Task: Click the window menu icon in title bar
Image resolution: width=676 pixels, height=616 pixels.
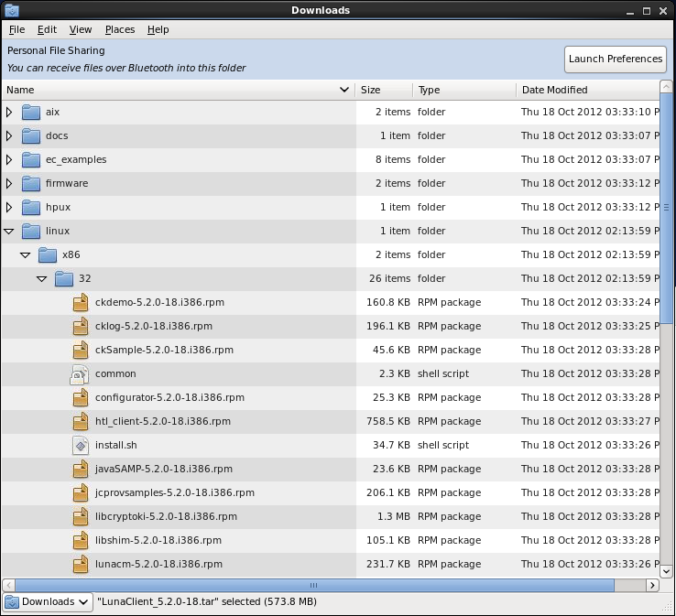Action: [12, 10]
